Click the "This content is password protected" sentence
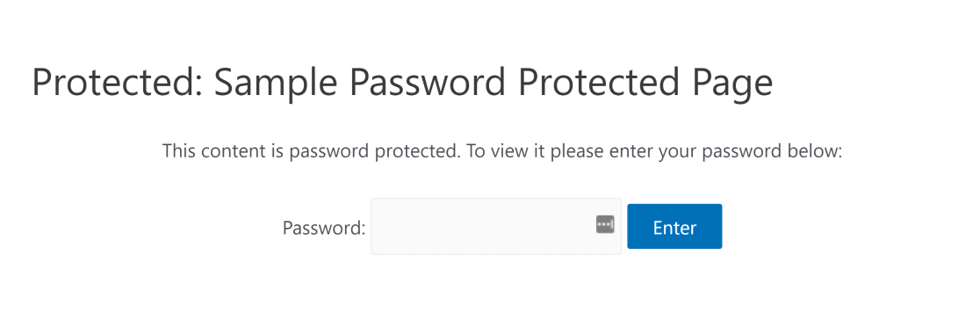Screen dimensions: 980x321 [x=308, y=152]
